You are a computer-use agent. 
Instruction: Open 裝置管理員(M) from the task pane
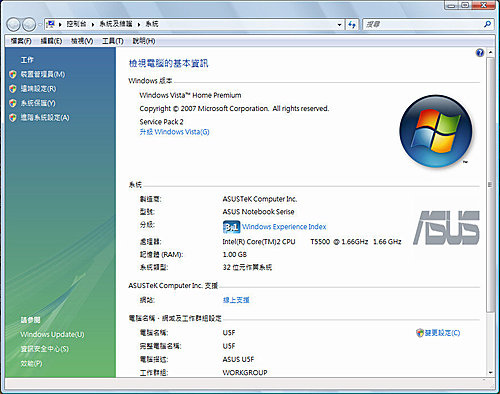pyautogui.click(x=43, y=74)
